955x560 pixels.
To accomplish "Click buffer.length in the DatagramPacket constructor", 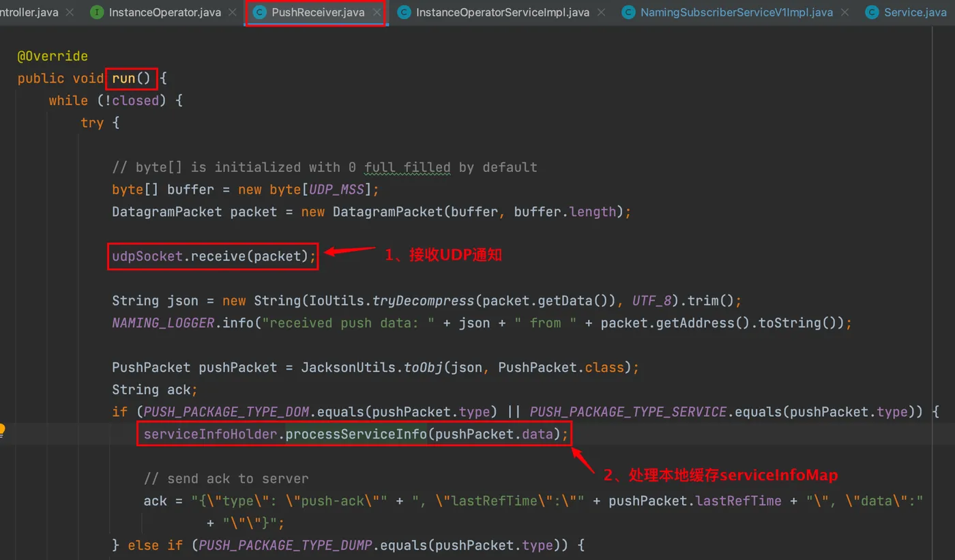I will point(565,212).
